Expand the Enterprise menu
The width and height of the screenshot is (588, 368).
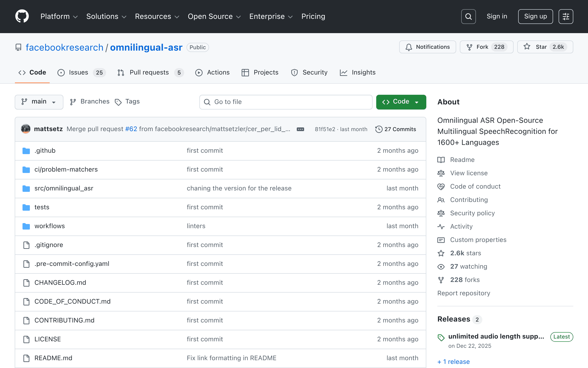[x=271, y=16]
